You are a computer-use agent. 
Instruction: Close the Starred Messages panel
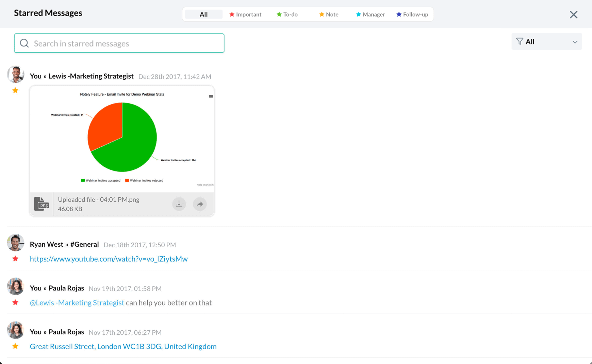[x=573, y=14]
